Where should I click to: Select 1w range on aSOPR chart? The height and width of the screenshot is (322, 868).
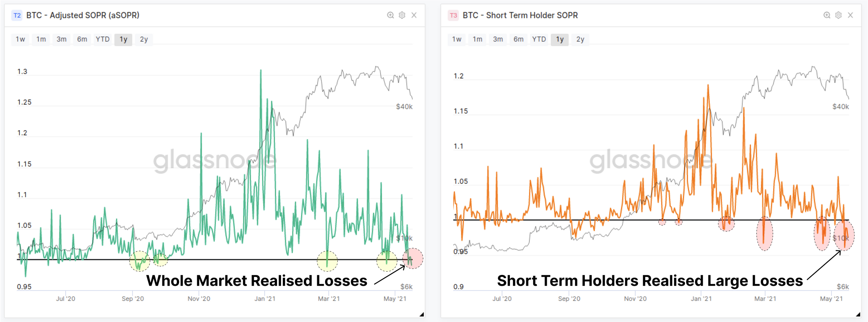[x=21, y=39]
